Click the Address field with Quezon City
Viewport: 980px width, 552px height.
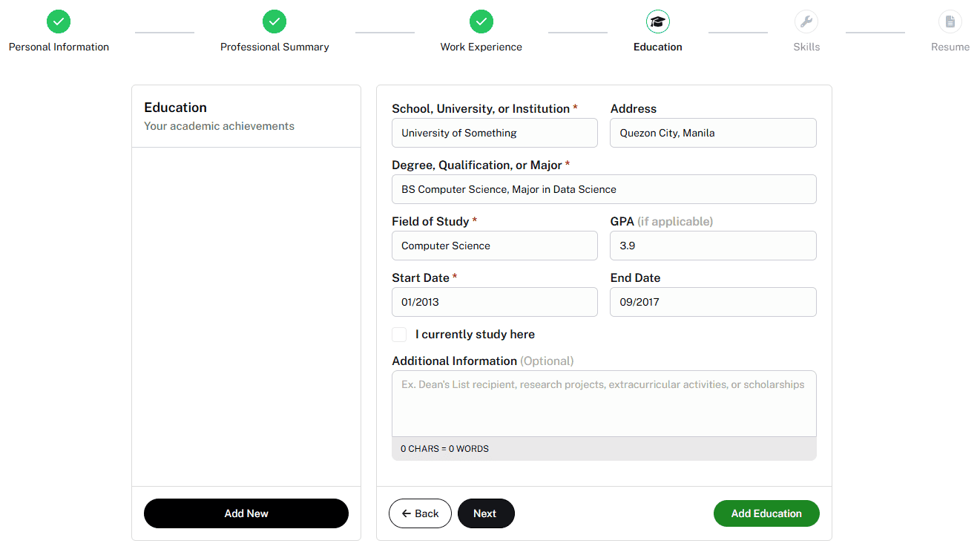[713, 133]
